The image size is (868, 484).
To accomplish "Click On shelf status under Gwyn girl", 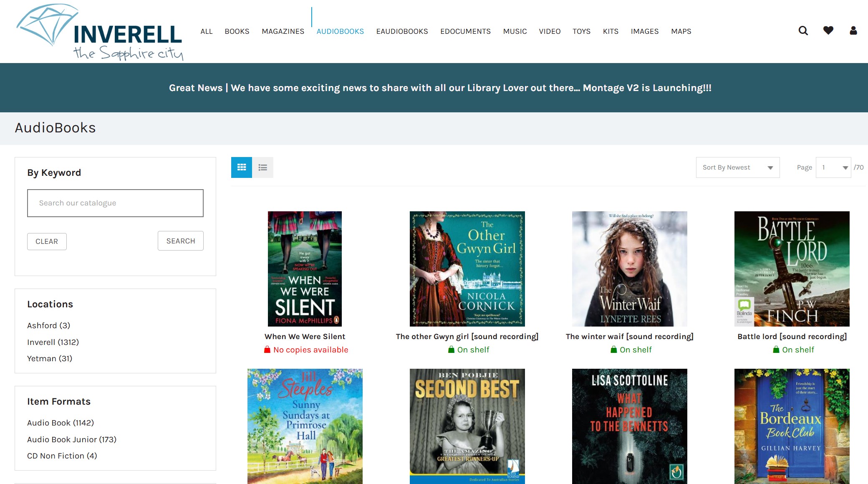I will [x=468, y=350].
